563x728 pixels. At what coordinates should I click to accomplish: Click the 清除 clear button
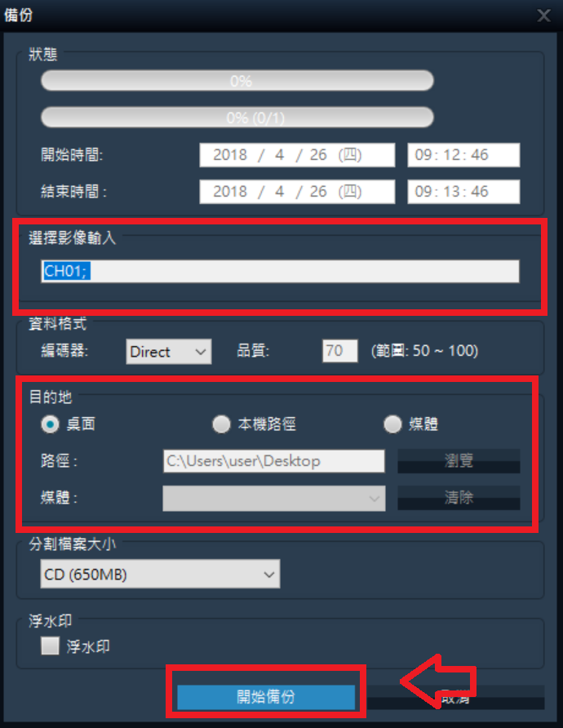tap(459, 498)
